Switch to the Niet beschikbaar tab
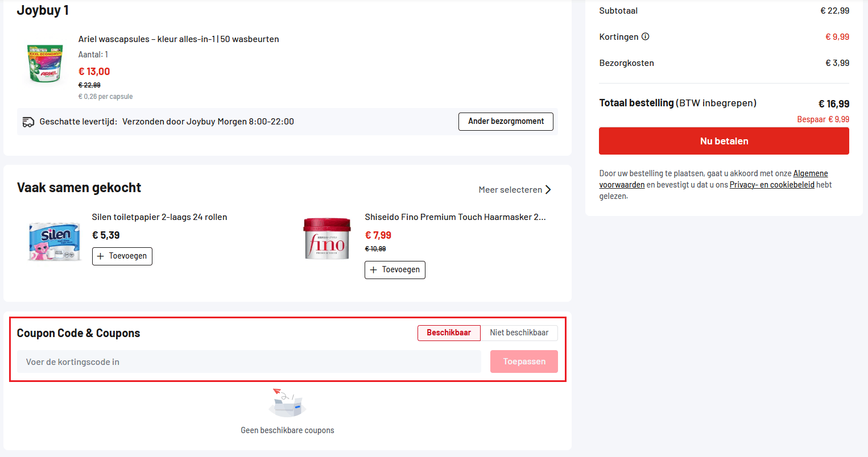This screenshot has width=868, height=457. click(519, 333)
